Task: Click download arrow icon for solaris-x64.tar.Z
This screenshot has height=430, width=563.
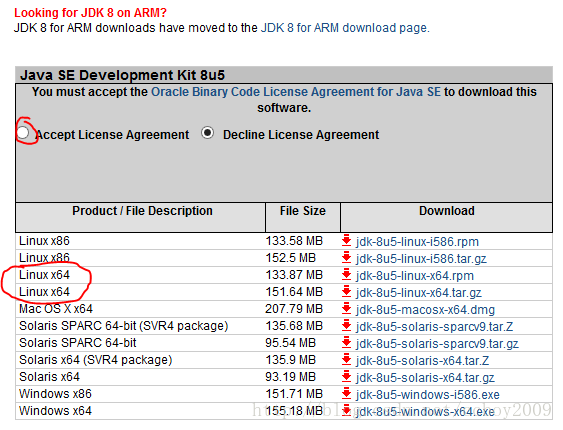Action: tap(346, 360)
